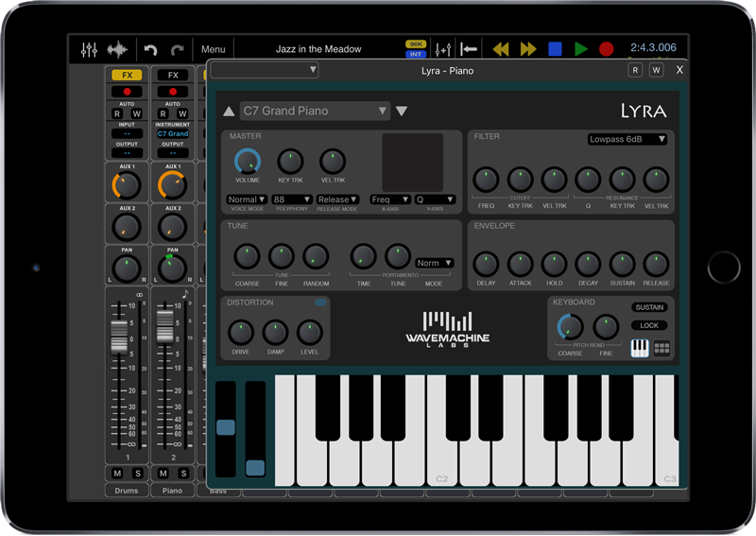The image size is (756, 536).
Task: Toggle automation write W on Drums track
Action: coord(136,113)
